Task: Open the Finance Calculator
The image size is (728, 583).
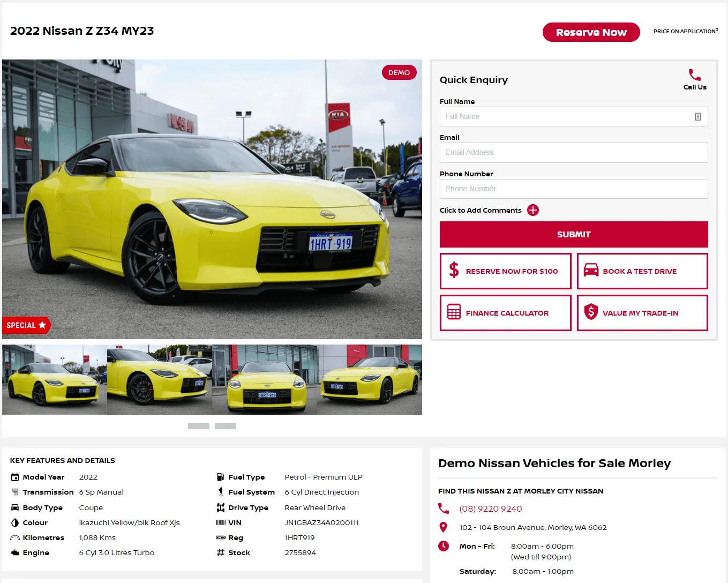Action: (x=506, y=313)
